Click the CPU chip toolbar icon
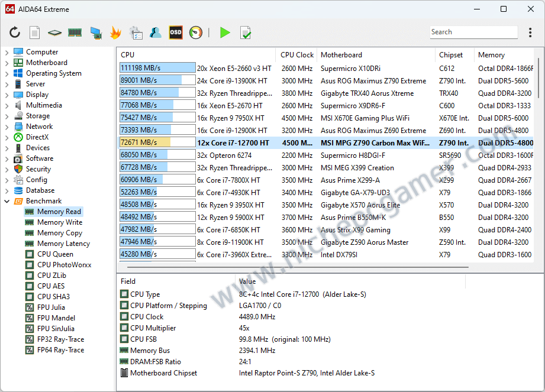Screen dimensions: 545x392 (54, 33)
